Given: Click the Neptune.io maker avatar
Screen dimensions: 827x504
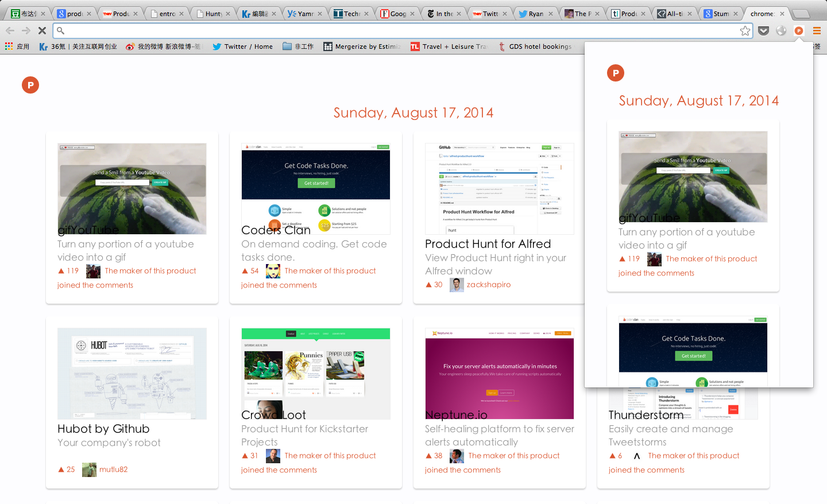Looking at the screenshot, I should click(457, 456).
